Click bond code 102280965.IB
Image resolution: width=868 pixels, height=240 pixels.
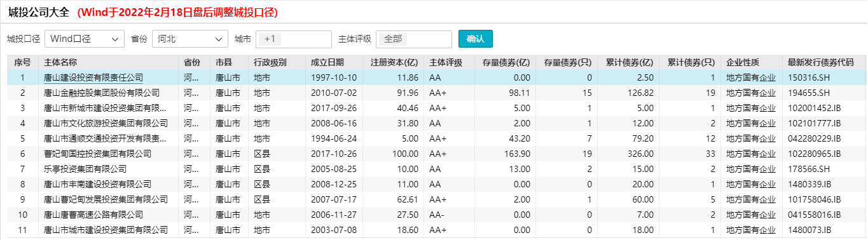[x=814, y=154]
